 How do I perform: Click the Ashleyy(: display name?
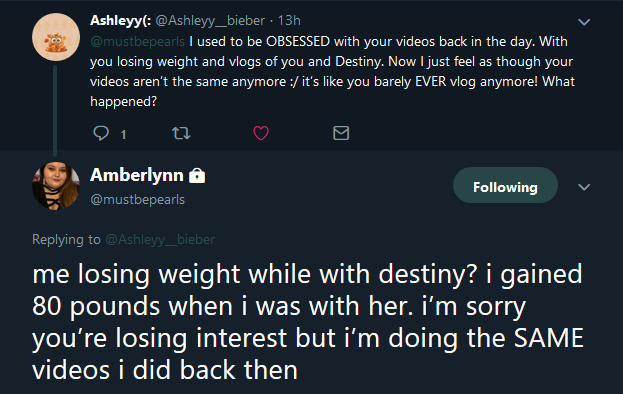click(x=120, y=20)
